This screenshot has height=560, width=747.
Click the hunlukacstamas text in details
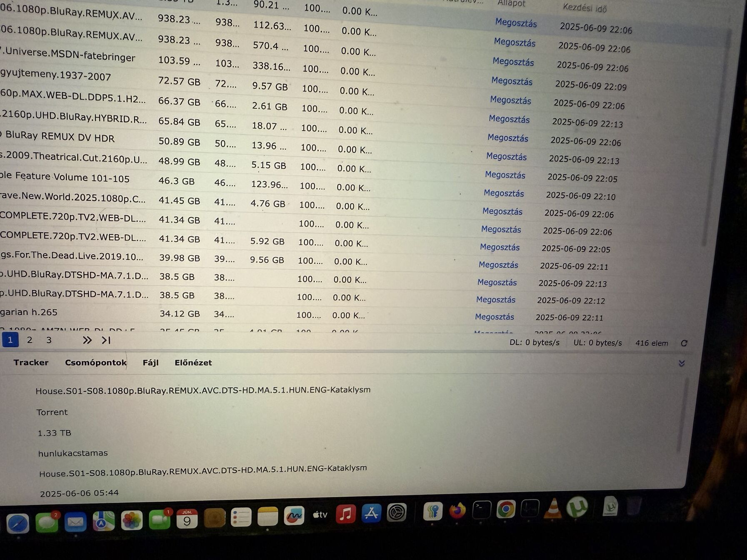[x=73, y=453]
